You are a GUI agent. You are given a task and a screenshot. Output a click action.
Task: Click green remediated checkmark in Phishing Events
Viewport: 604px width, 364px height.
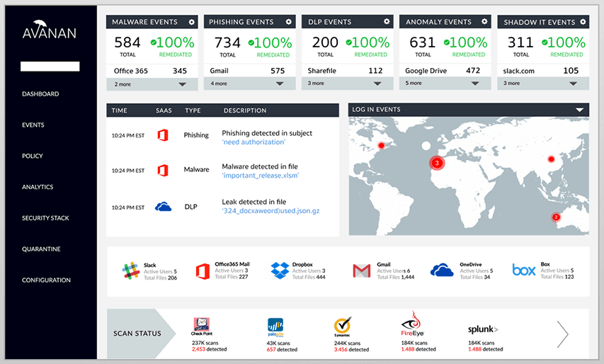(x=251, y=42)
